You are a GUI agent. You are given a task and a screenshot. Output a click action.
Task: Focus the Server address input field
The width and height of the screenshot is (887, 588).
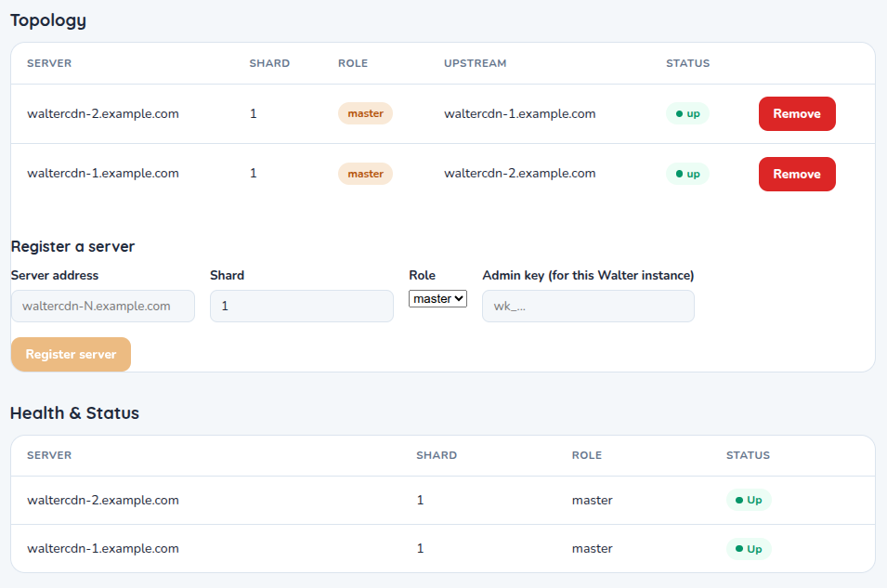(x=103, y=307)
